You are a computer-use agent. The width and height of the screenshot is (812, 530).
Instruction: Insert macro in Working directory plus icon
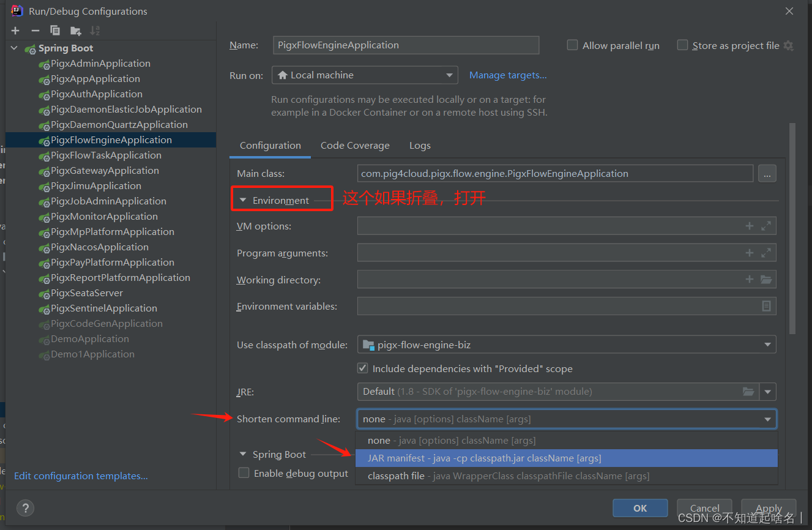[x=749, y=279]
